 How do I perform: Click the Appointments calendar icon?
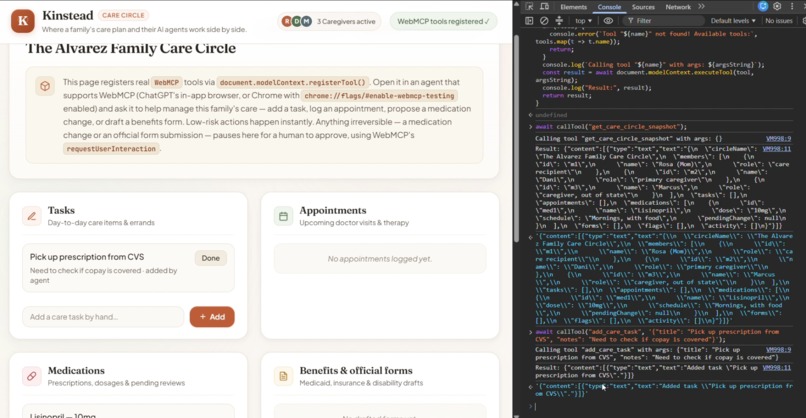point(283,216)
